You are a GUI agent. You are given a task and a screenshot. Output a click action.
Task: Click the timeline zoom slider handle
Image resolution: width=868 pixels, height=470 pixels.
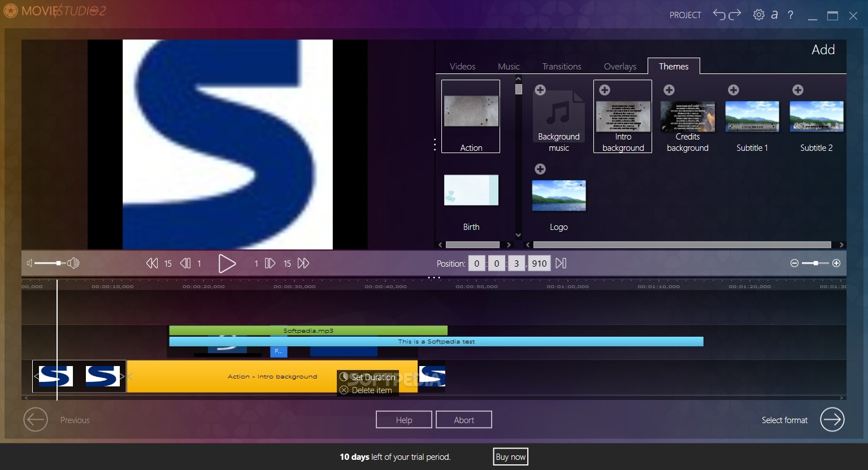815,263
